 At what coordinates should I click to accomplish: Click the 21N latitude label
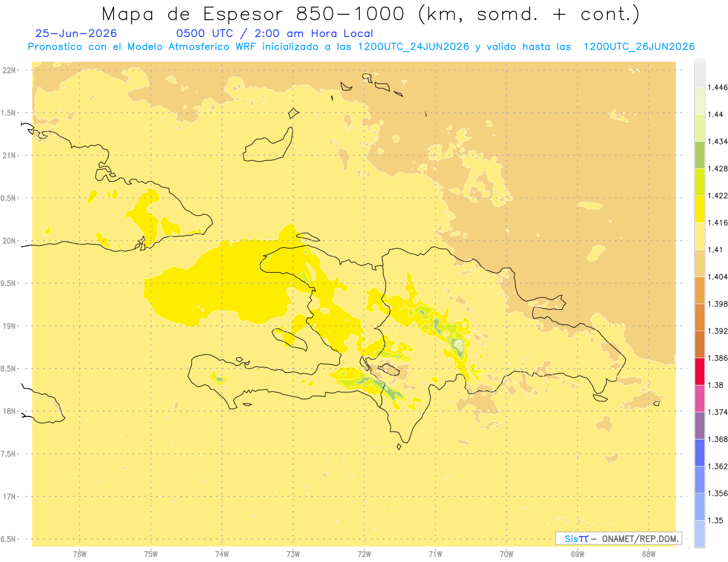pyautogui.click(x=10, y=156)
